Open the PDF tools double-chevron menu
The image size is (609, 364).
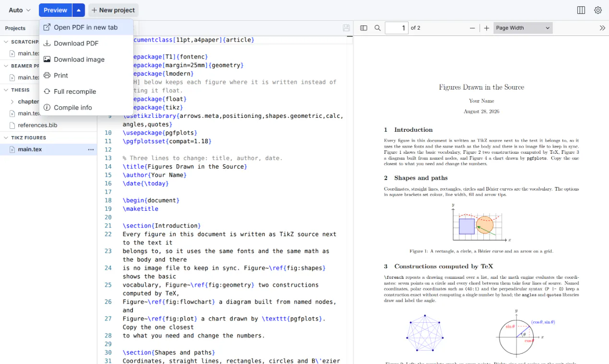(602, 28)
